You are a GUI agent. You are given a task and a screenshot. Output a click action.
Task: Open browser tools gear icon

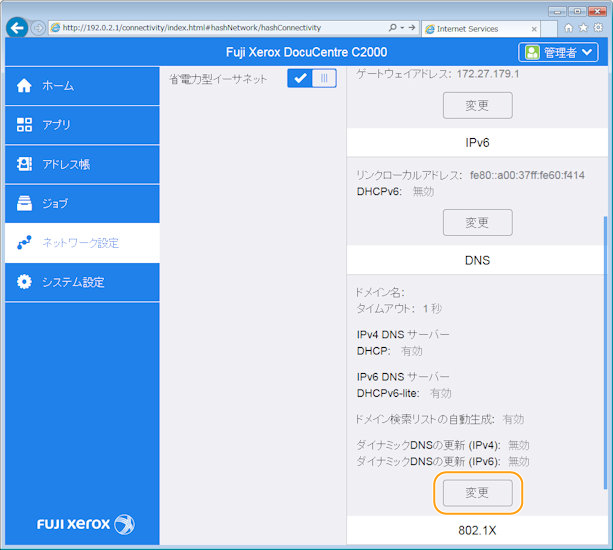coord(598,28)
